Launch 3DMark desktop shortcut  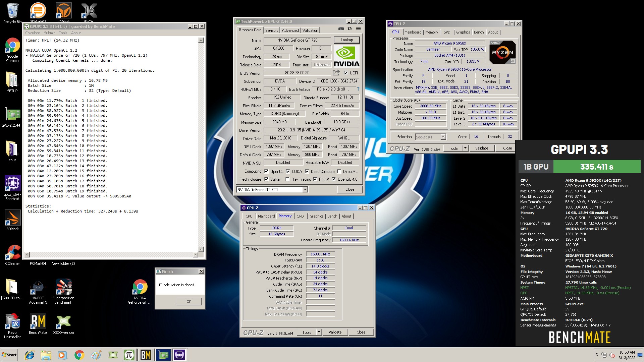click(x=12, y=220)
